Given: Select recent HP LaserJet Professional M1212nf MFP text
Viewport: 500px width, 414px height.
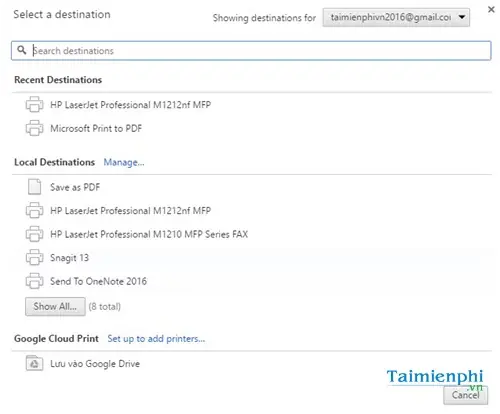Looking at the screenshot, I should pos(130,105).
